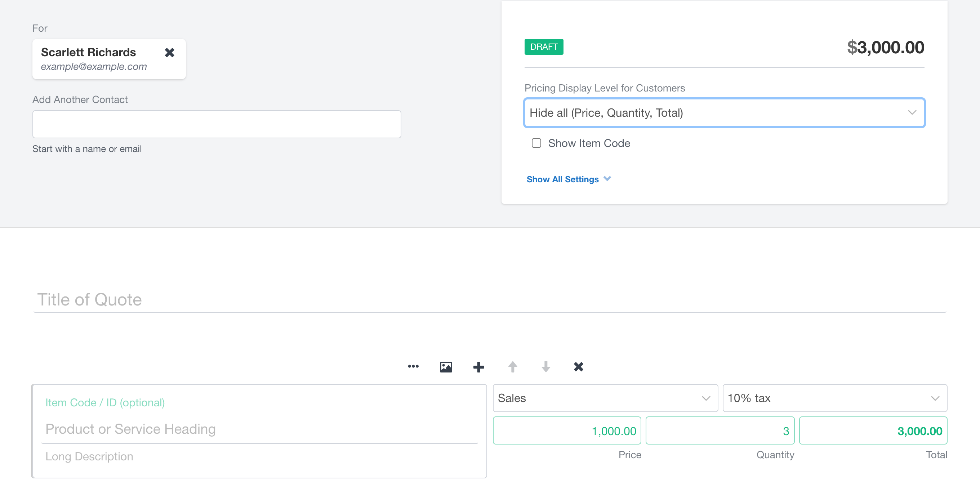
Task: Edit the Price field 1,000.00
Action: tap(567, 431)
